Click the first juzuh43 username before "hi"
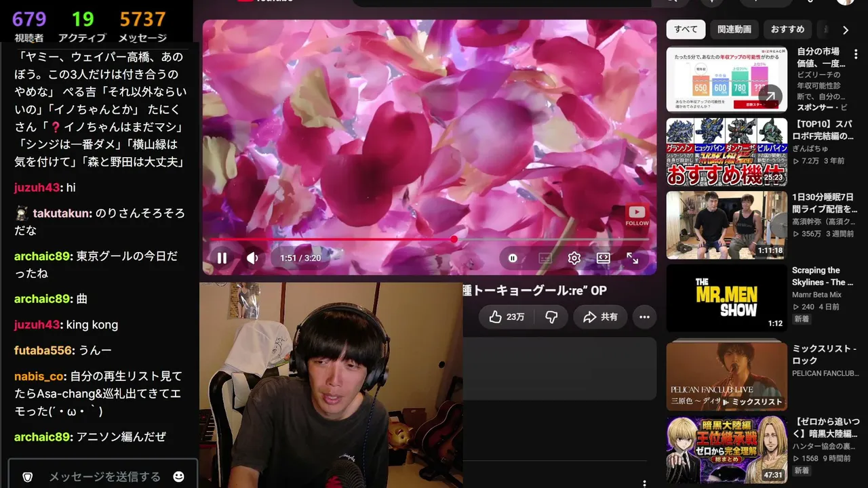Screen dimensions: 868x488 [37, 187]
